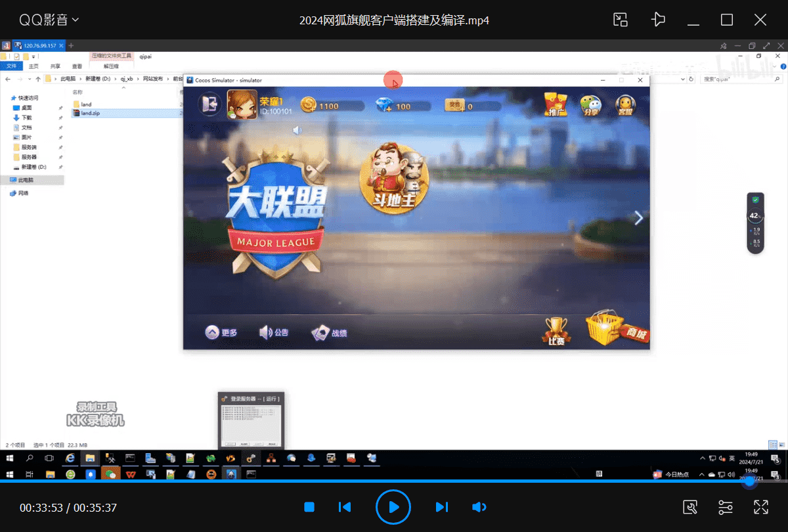Open the 推广 promotion icon
Screen dimensions: 788x532
click(556, 104)
